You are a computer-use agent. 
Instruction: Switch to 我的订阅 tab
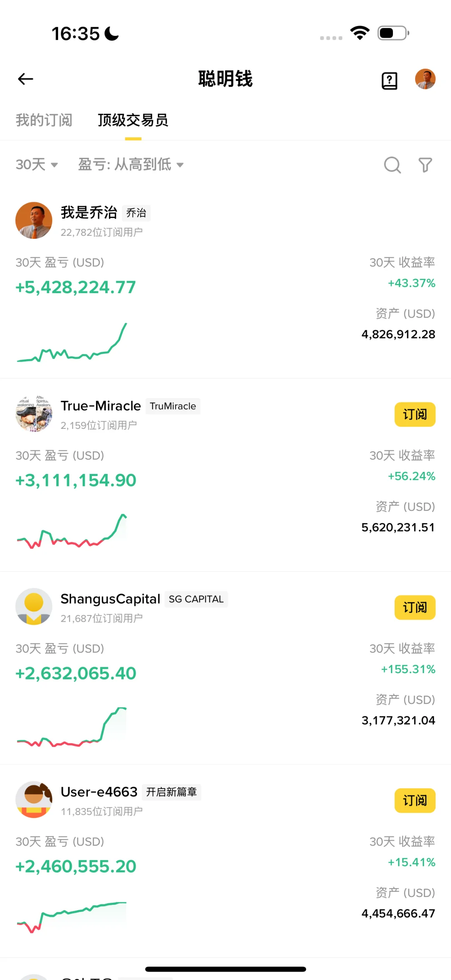coord(44,120)
